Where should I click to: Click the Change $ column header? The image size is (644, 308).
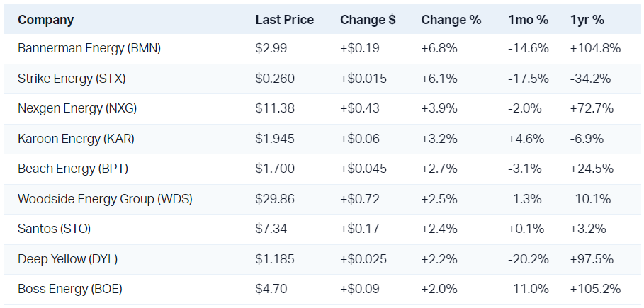click(368, 20)
